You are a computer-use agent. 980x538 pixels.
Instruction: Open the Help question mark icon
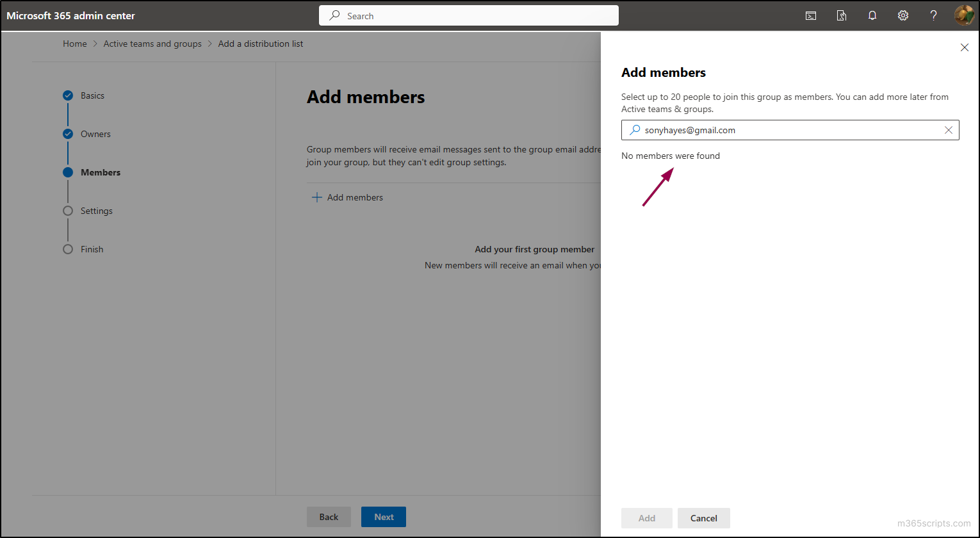coord(933,15)
